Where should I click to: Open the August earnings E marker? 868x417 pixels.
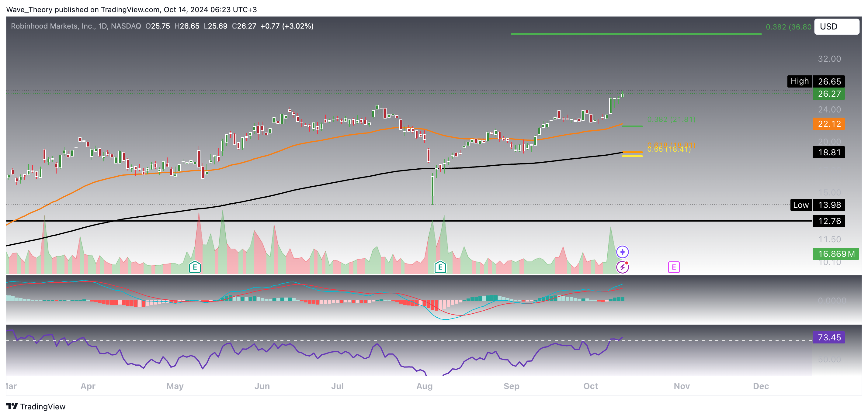[440, 267]
